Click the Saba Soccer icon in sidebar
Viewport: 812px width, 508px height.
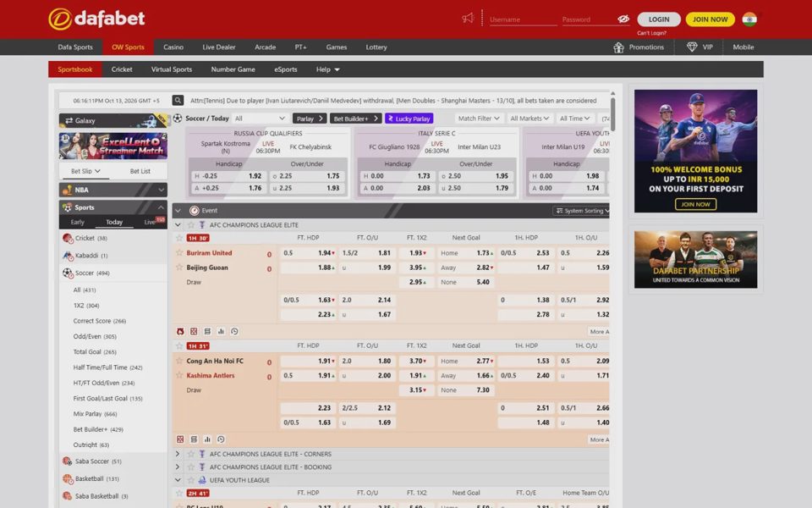pyautogui.click(x=68, y=461)
